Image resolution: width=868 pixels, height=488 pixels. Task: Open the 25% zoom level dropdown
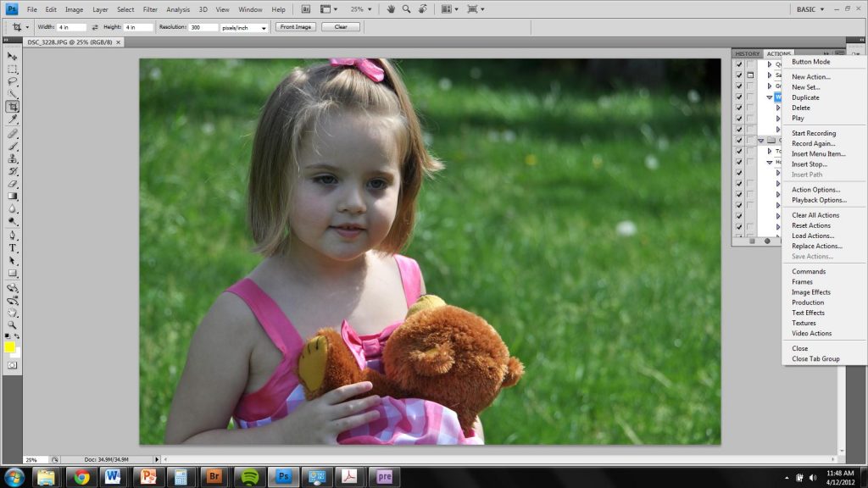[360, 9]
